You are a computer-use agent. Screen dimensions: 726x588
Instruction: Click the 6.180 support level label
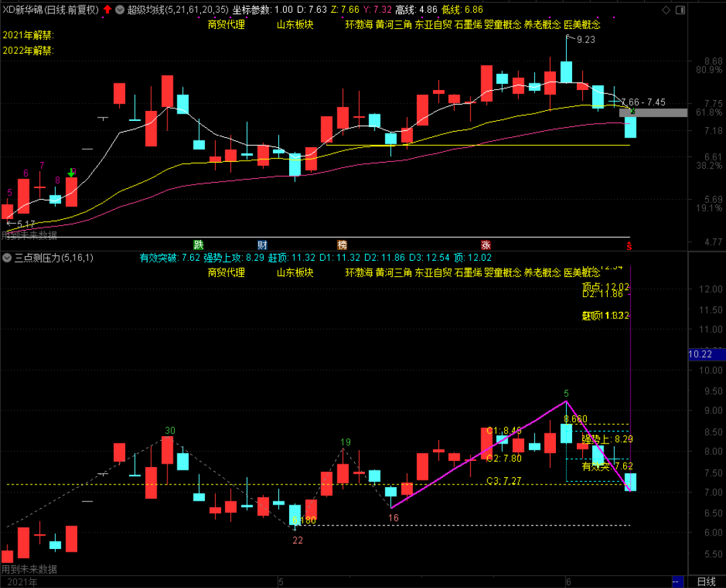[305, 520]
